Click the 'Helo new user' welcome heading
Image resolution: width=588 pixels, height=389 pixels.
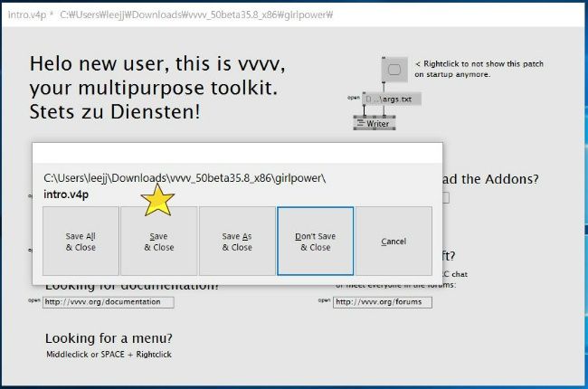(x=157, y=88)
